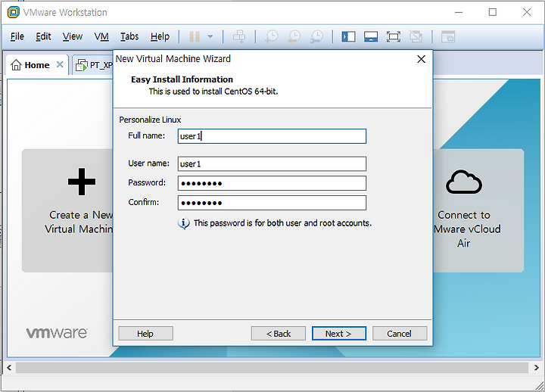Click the Confirm password field
The image size is (545, 392).
click(272, 203)
